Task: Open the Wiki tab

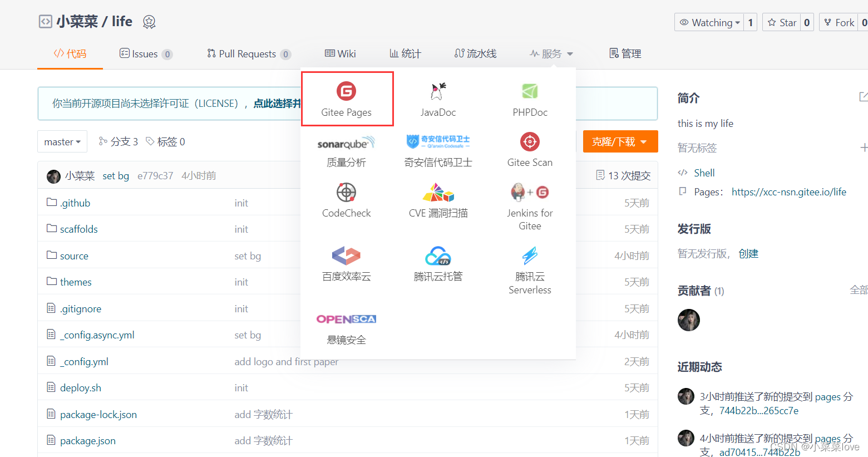Action: pyautogui.click(x=340, y=53)
